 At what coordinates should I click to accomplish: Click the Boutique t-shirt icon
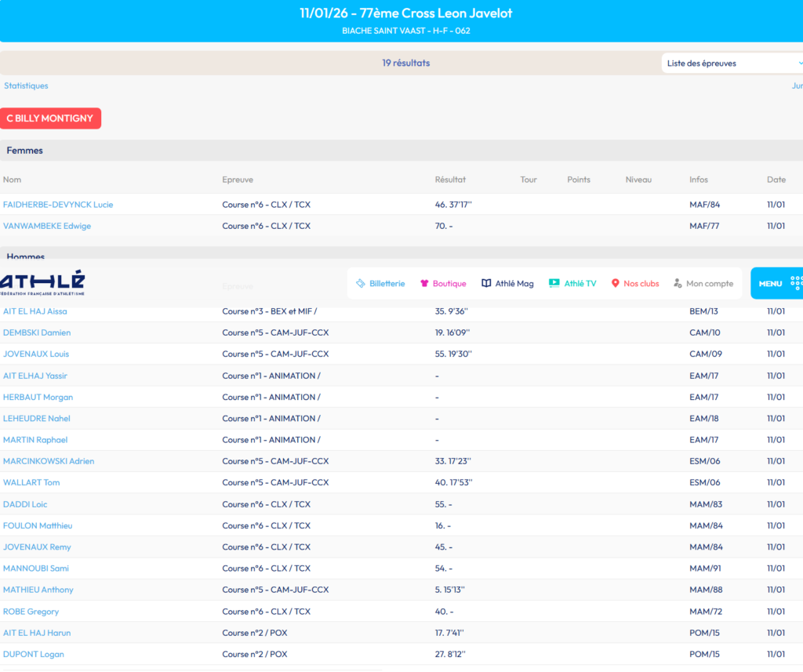424,284
